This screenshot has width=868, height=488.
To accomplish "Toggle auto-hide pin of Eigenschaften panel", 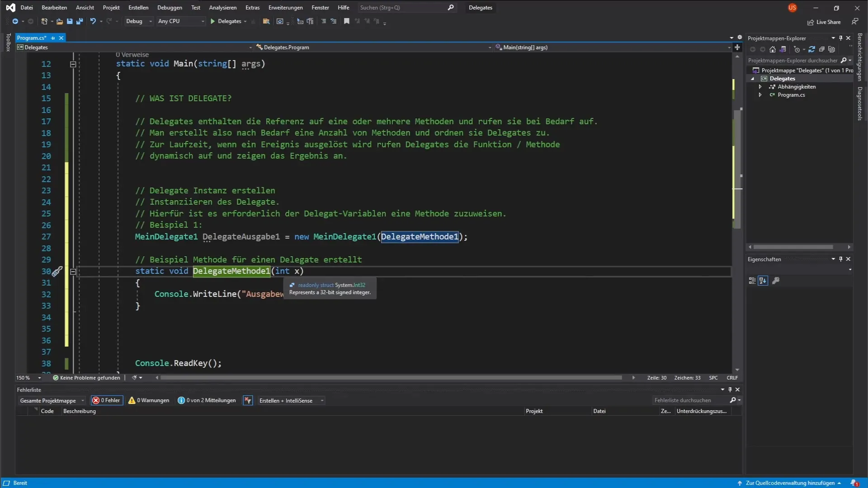I will pos(841,259).
